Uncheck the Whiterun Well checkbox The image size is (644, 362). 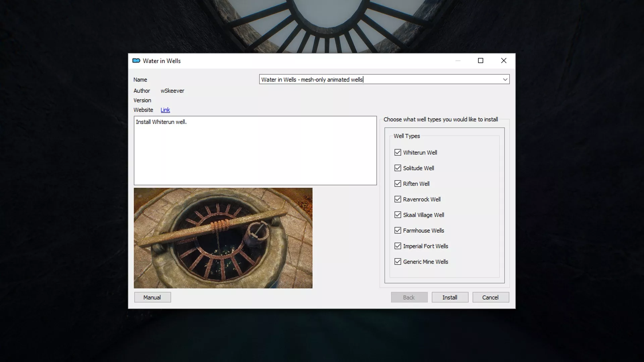[x=398, y=153]
